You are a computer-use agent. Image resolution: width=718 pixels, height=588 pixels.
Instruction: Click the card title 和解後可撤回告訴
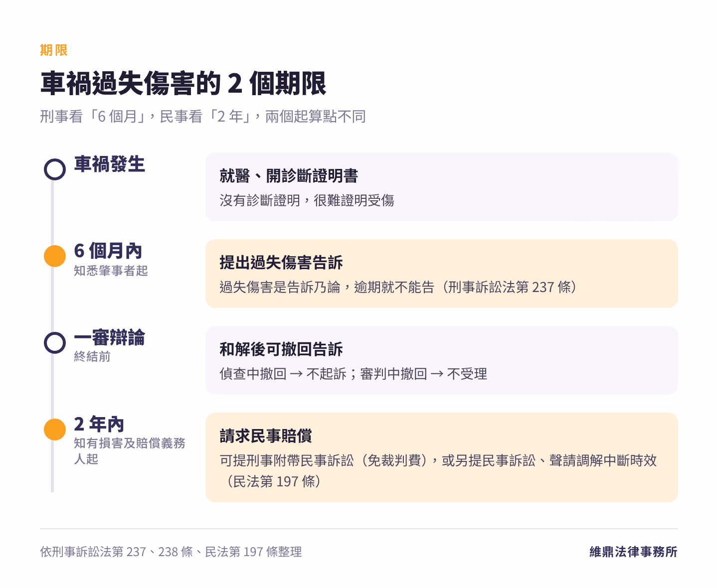point(281,349)
